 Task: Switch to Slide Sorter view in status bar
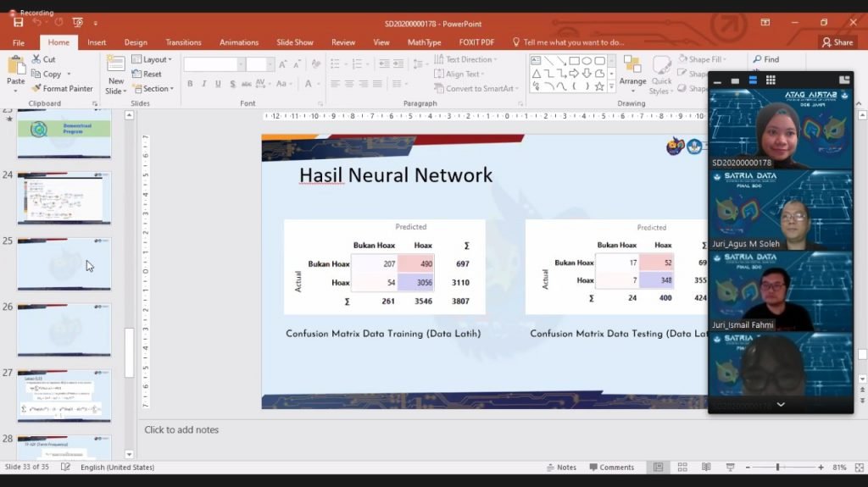(682, 467)
